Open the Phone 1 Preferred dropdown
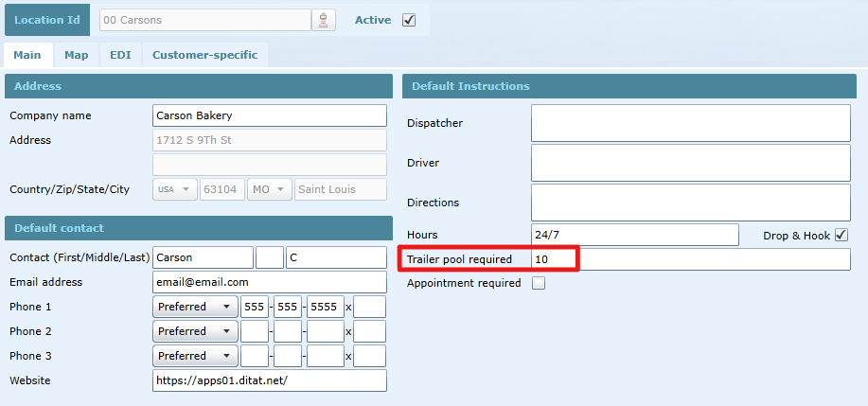The image size is (868, 406). [x=195, y=307]
